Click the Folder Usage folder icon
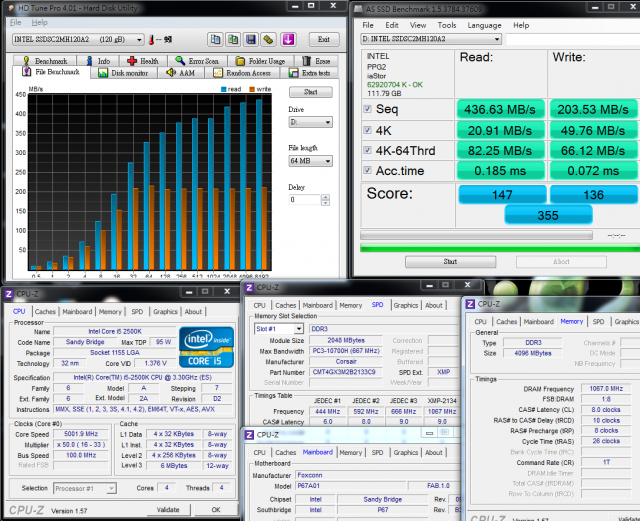This screenshot has width=640, height=521. 240,61
